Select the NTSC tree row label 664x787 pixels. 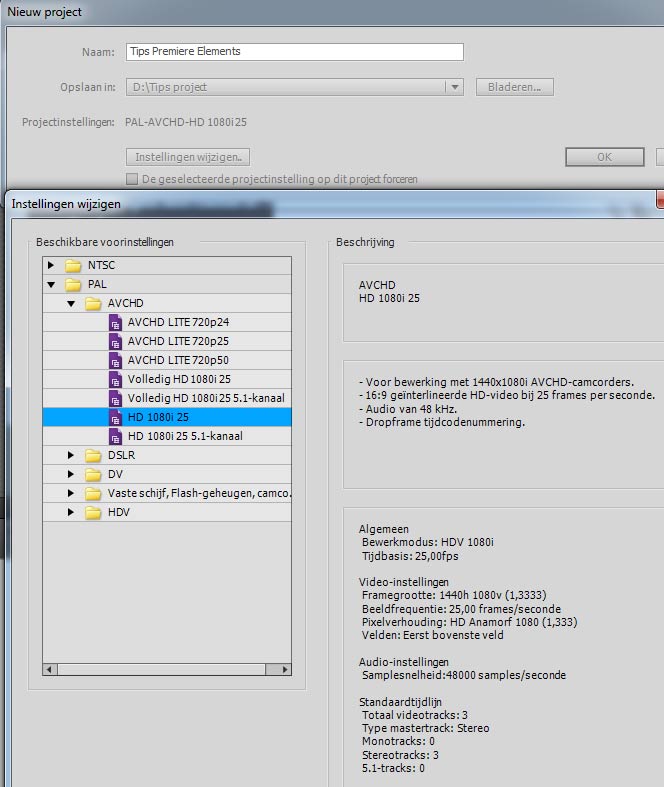tap(101, 265)
